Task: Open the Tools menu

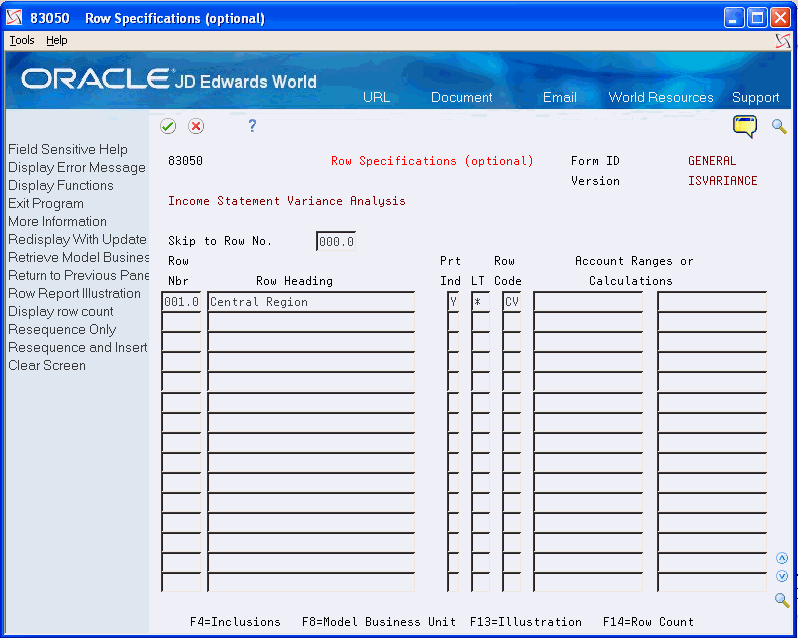Action: 22,40
